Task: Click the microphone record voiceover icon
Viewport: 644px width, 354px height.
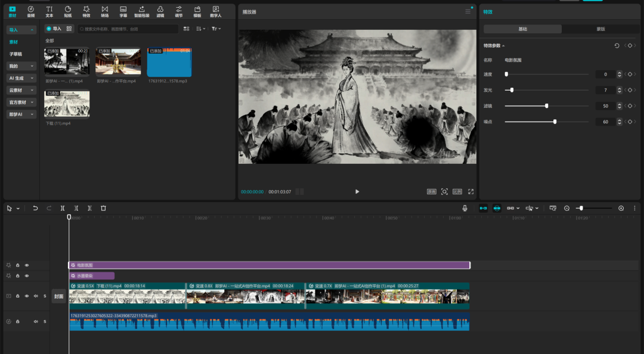Action: click(x=465, y=208)
